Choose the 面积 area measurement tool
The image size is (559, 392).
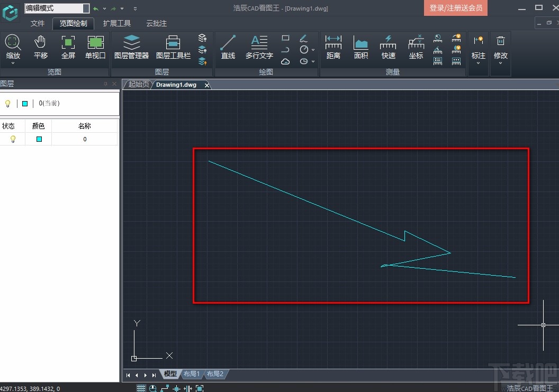point(360,47)
